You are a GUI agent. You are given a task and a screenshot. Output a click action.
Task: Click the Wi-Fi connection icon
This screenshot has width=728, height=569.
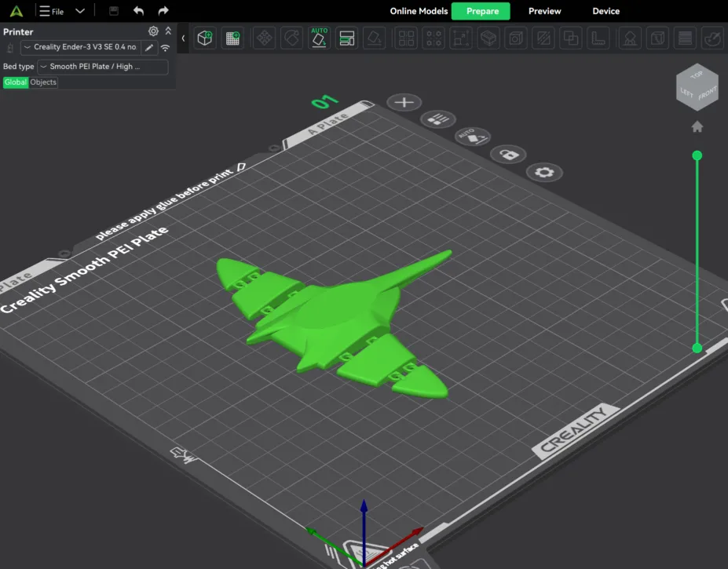[x=165, y=47]
